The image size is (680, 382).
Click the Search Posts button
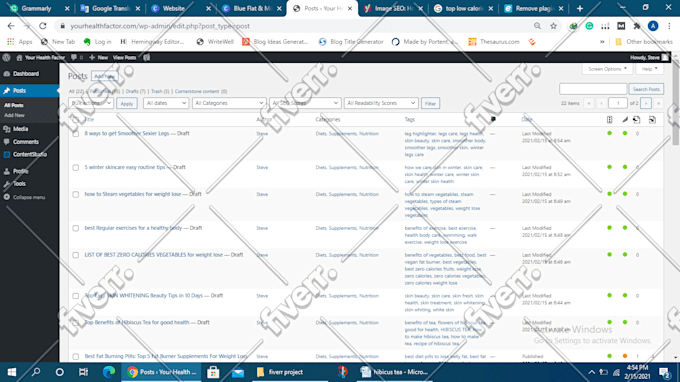pyautogui.click(x=646, y=89)
